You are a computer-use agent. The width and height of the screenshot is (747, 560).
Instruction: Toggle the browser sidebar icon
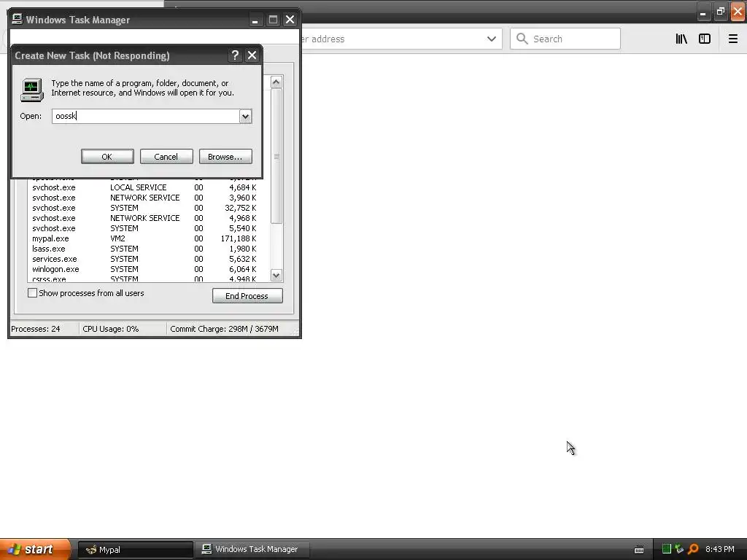pos(705,39)
